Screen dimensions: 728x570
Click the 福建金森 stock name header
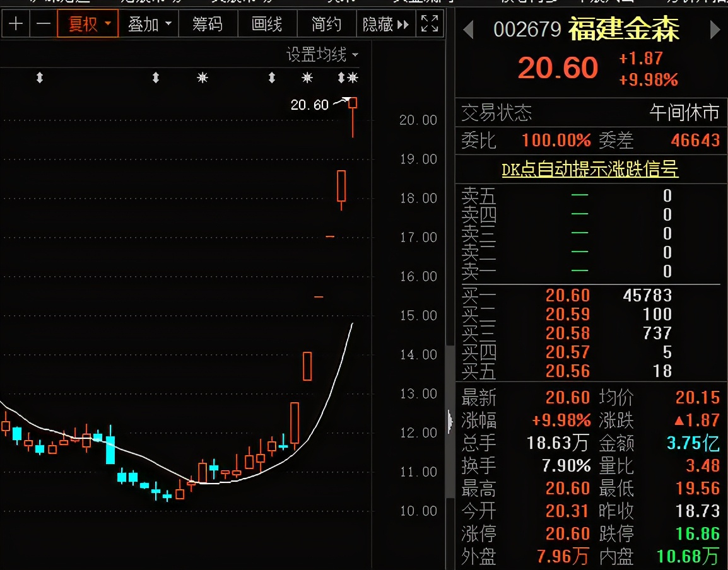pos(624,29)
